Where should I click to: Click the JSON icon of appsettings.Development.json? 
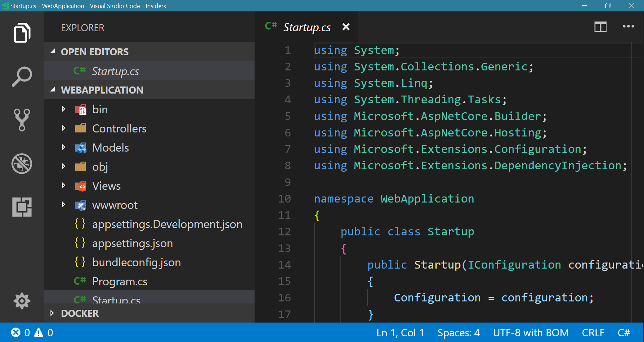[80, 224]
